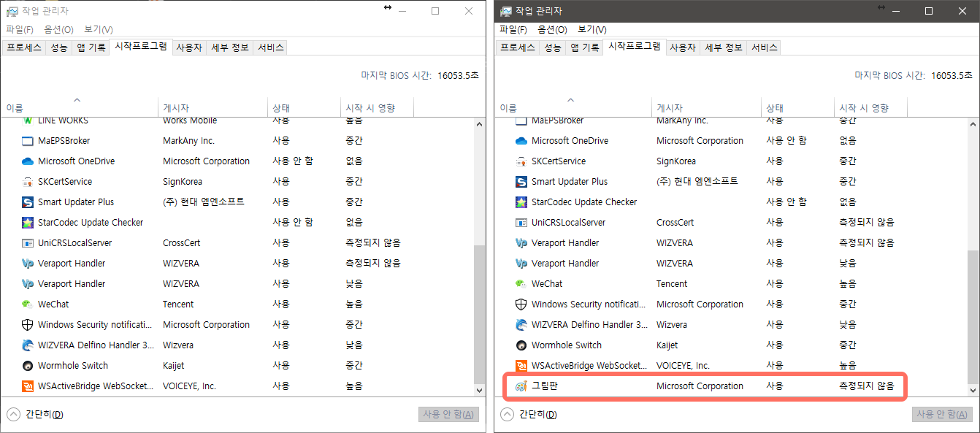Open 파일(F) menu in right window

[x=513, y=30]
